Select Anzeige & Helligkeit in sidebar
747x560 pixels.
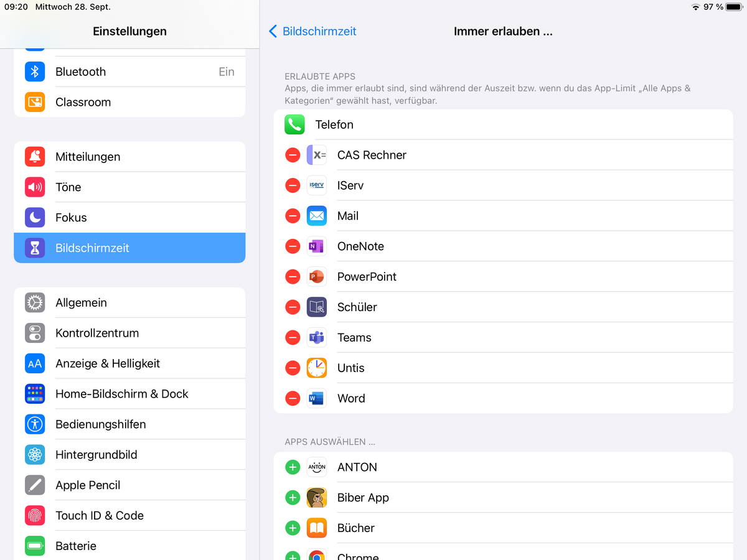(129, 363)
